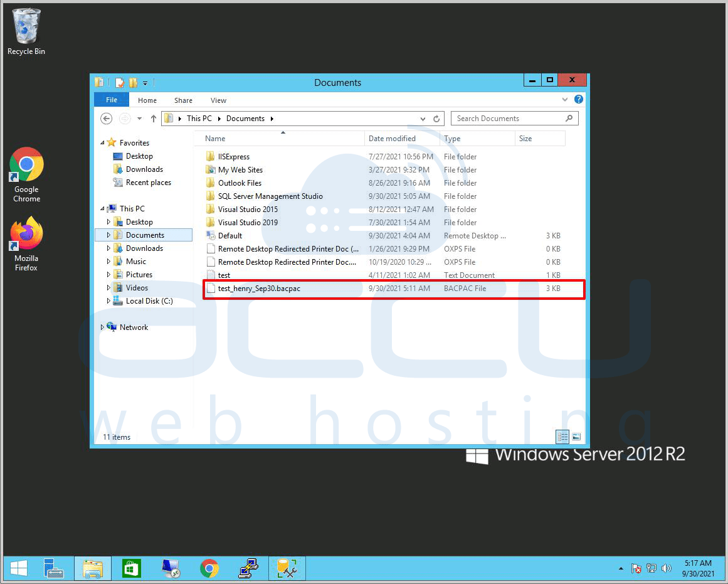728x584 pixels.
Task: Select the test_henry_Sep30.bacpac file
Action: [x=263, y=289]
